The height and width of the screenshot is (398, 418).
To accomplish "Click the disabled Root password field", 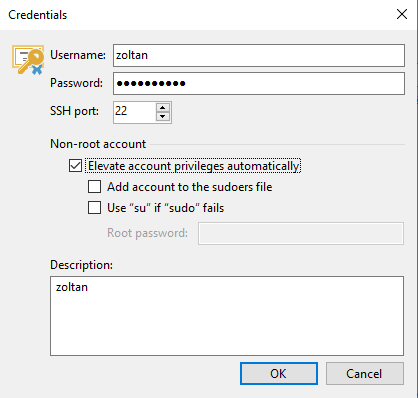I will pos(301,233).
